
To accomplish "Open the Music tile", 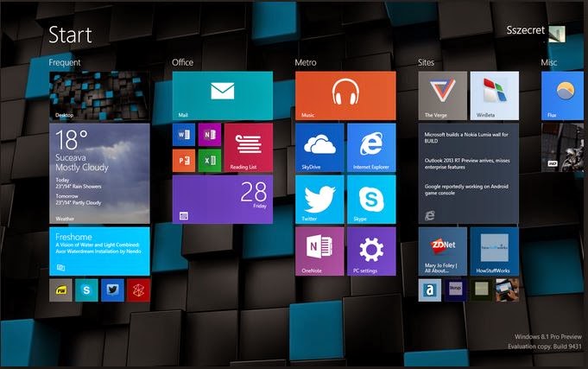I will tap(345, 96).
